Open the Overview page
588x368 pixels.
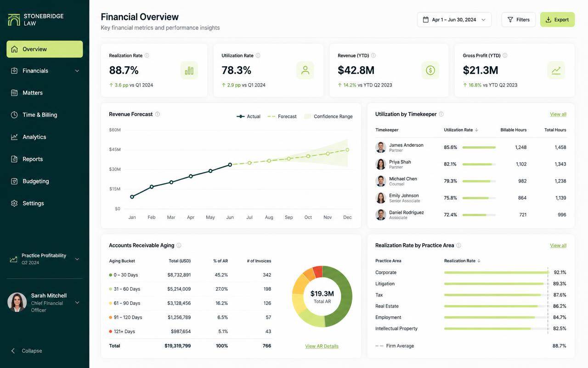(45, 49)
